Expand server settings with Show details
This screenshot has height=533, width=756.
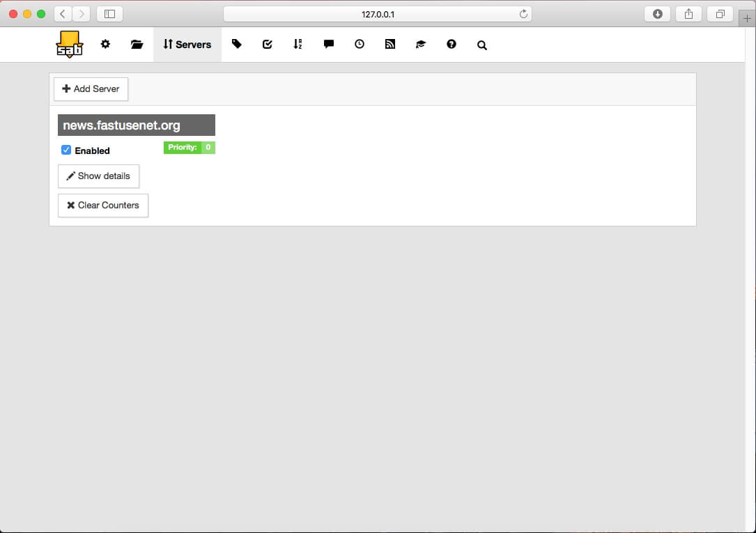click(98, 176)
